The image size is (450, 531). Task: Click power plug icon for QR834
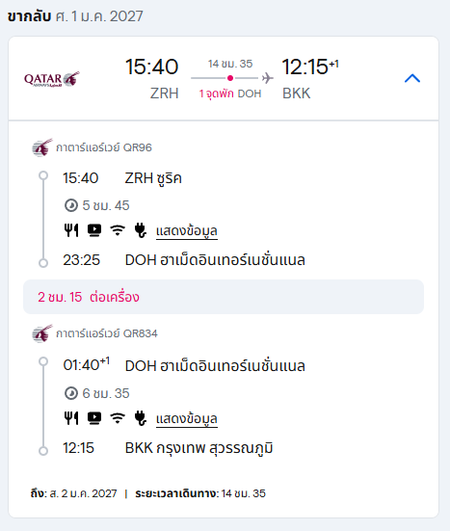141,418
